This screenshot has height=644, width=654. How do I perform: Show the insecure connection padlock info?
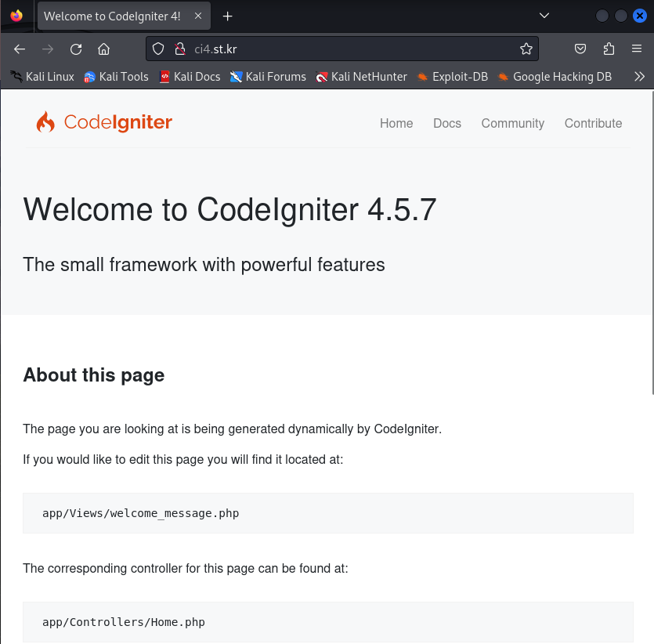(180, 49)
